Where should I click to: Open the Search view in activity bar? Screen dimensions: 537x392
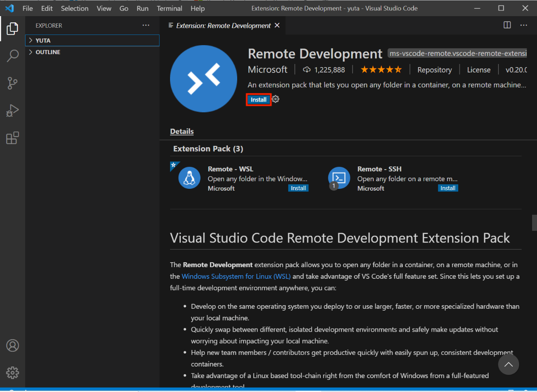13,56
